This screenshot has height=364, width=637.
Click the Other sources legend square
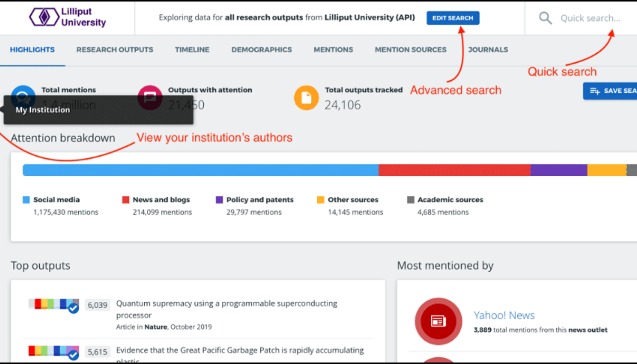[x=321, y=200]
